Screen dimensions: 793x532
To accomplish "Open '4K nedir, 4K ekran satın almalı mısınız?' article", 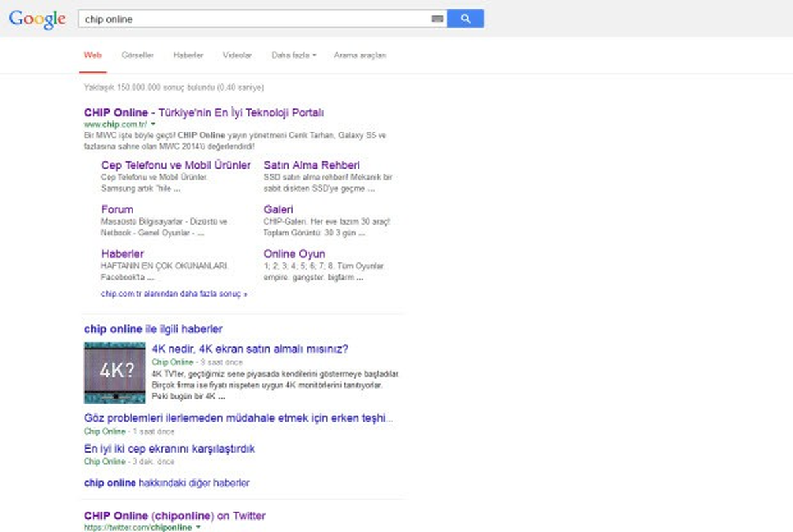I will pos(250,349).
